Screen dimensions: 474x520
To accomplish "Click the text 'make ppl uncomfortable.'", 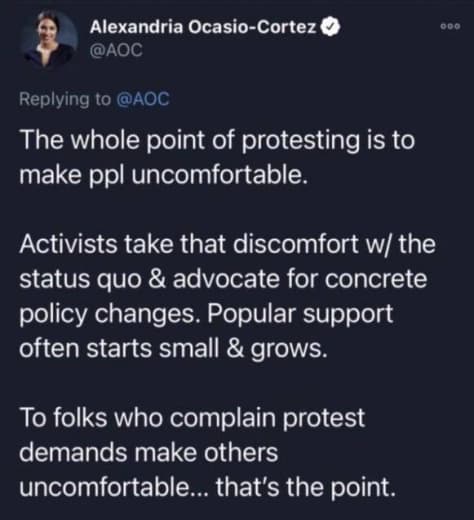I will (x=163, y=175).
